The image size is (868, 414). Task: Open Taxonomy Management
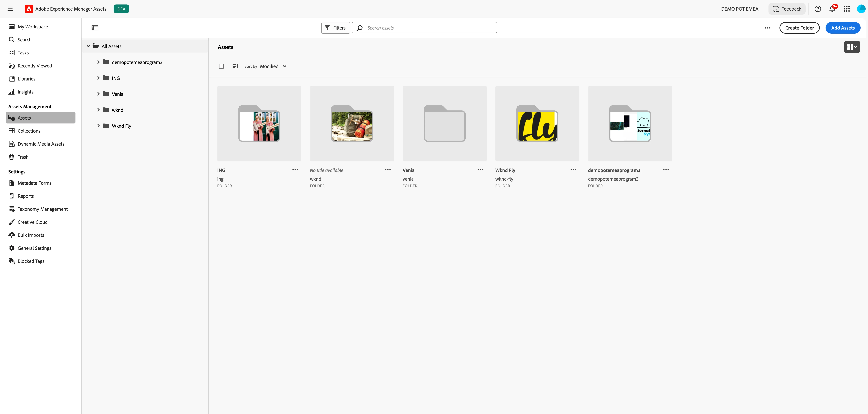coord(40,209)
